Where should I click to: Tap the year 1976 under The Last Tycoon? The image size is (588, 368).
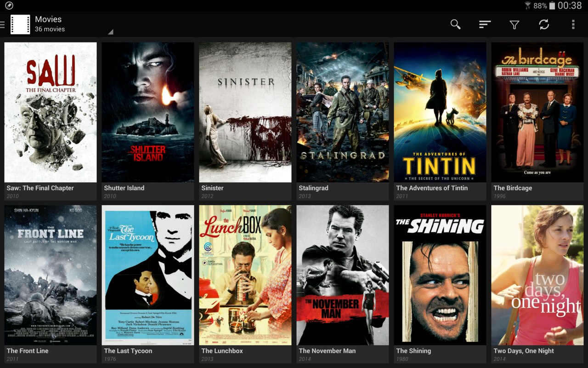pos(110,359)
